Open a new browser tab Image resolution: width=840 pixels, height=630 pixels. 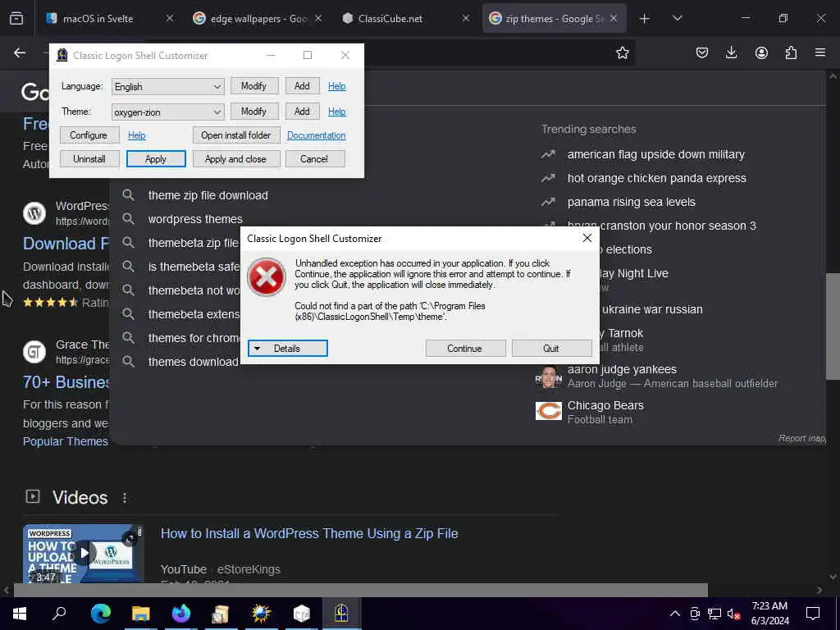tap(645, 19)
